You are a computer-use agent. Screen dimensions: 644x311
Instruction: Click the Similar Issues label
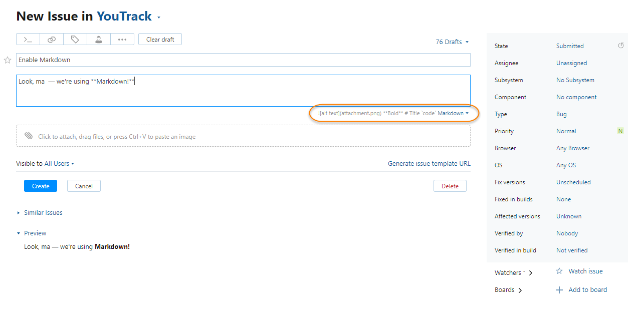point(43,213)
